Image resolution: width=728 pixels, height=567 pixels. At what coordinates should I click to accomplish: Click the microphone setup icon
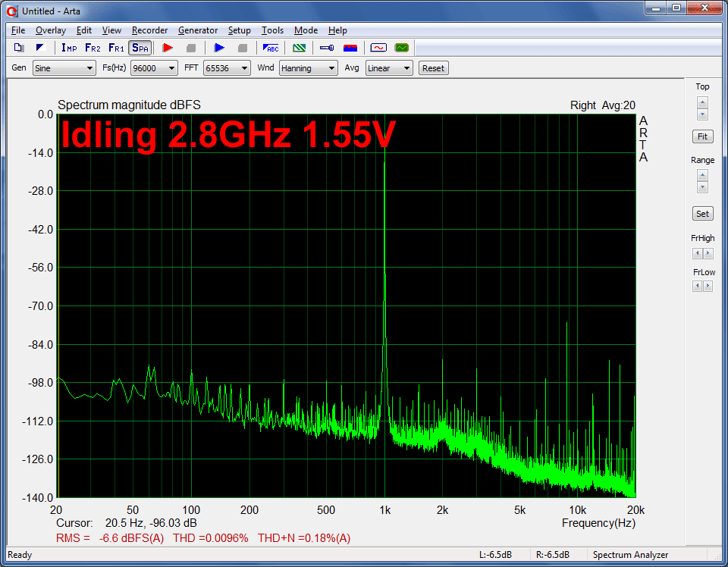[327, 48]
